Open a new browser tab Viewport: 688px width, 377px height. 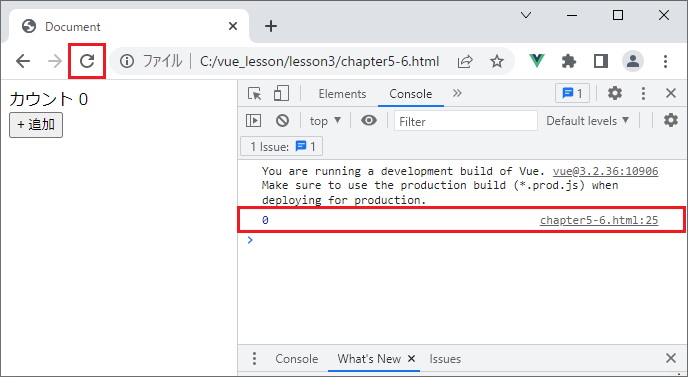pos(271,26)
